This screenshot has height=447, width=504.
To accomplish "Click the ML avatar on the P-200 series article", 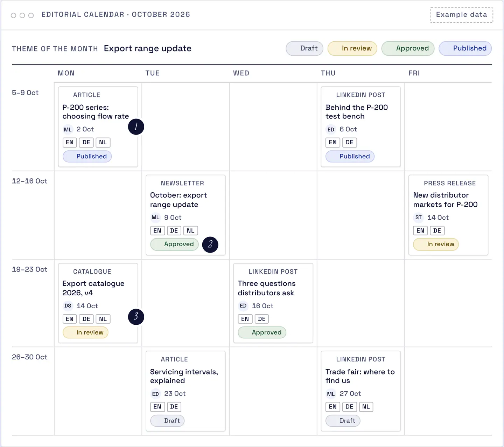I will 68,130.
